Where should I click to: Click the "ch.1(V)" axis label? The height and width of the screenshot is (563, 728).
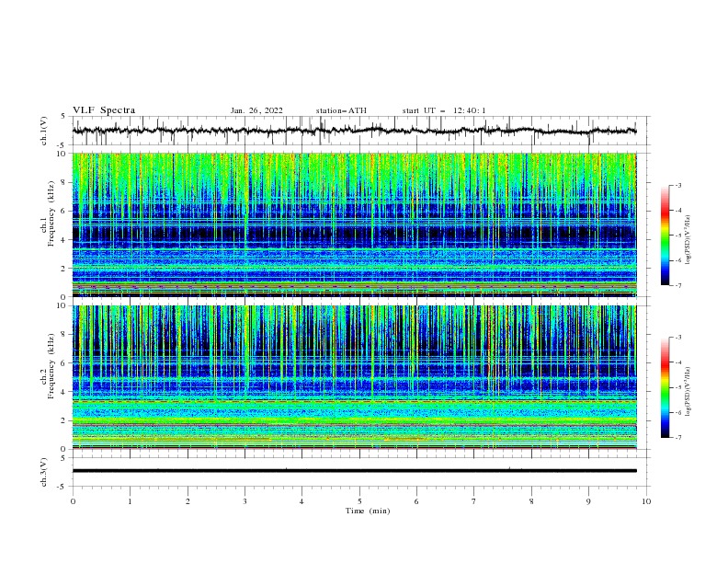[x=44, y=131]
